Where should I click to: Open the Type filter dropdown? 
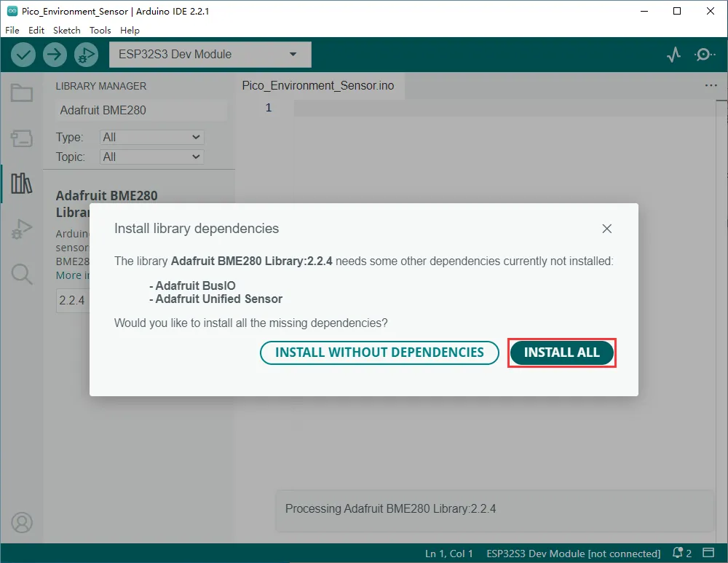(x=152, y=137)
